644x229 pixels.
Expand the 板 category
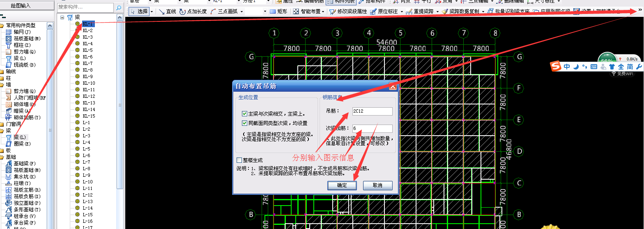click(6, 150)
